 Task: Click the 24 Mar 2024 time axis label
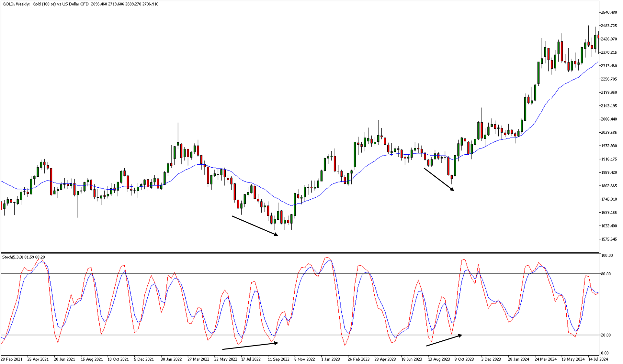[x=546, y=359]
